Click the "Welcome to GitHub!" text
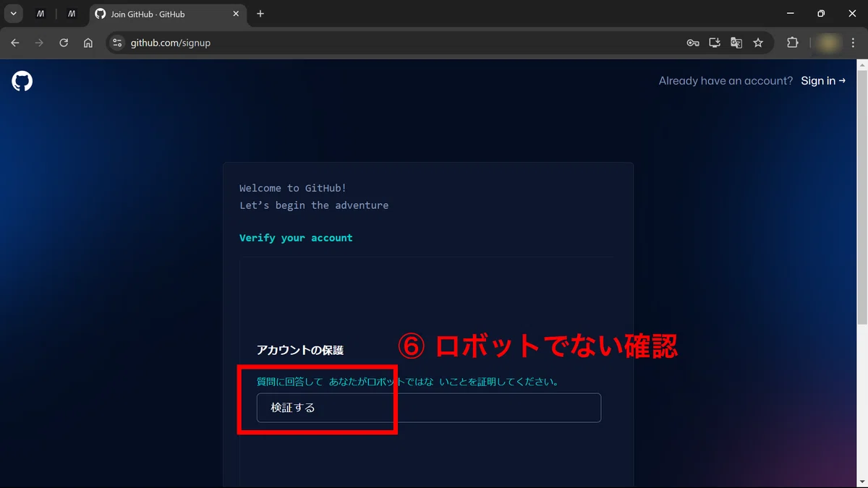868x488 pixels. coord(293,188)
